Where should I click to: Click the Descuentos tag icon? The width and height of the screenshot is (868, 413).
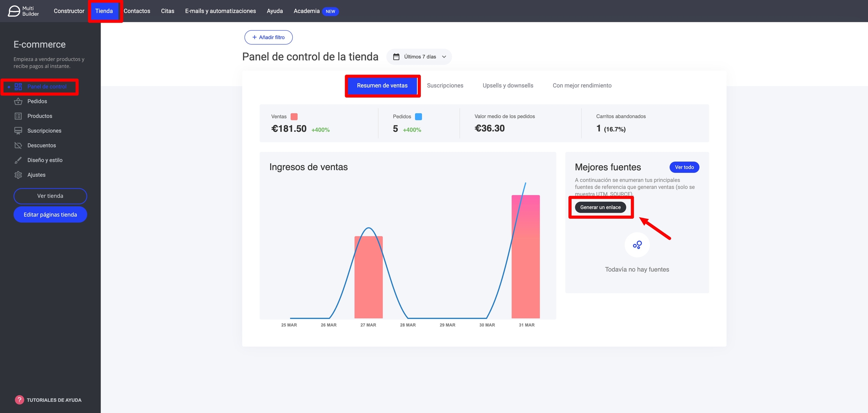coord(18,145)
